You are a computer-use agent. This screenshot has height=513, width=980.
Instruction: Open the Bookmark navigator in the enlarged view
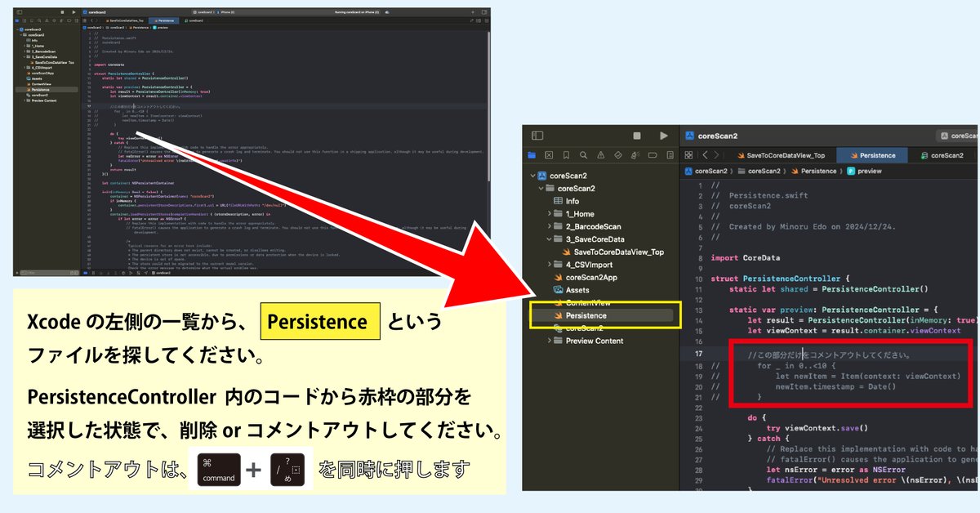[566, 155]
